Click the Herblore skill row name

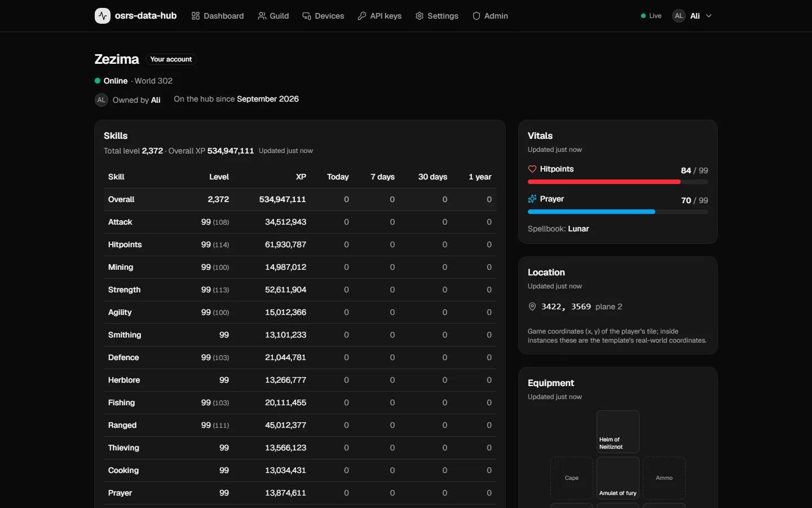124,380
